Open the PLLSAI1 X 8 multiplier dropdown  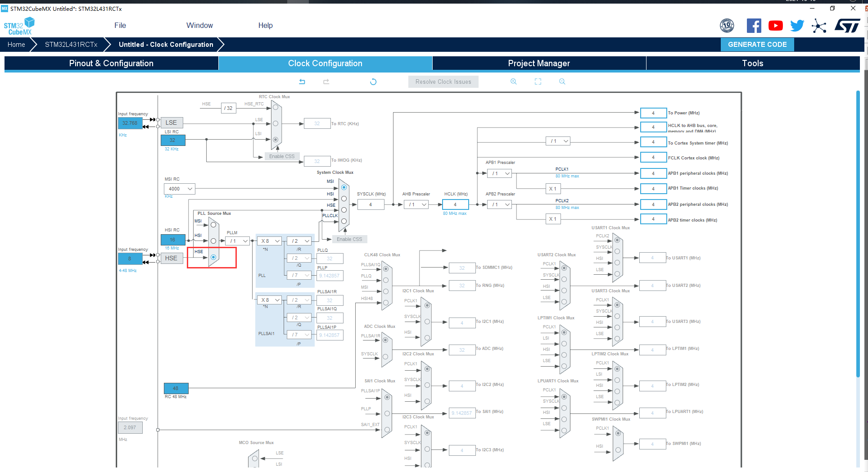tap(270, 300)
